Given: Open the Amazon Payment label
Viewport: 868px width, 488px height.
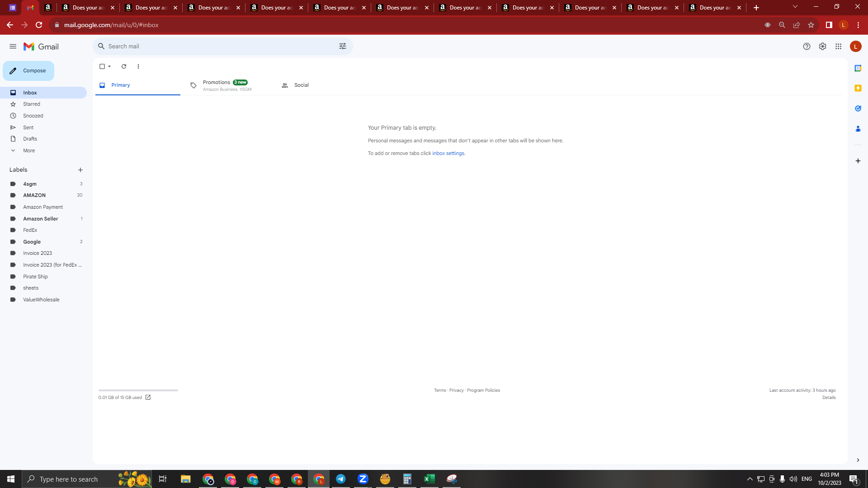Looking at the screenshot, I should tap(43, 207).
